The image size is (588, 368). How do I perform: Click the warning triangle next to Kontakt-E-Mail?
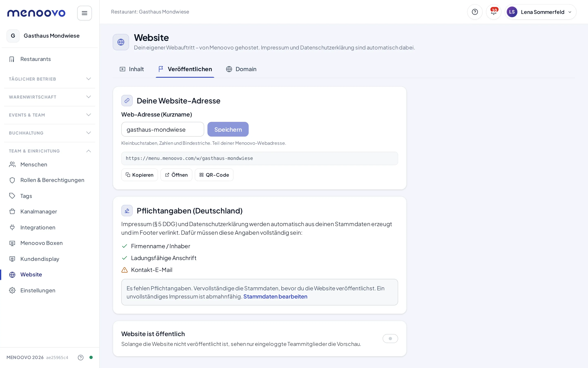(124, 270)
